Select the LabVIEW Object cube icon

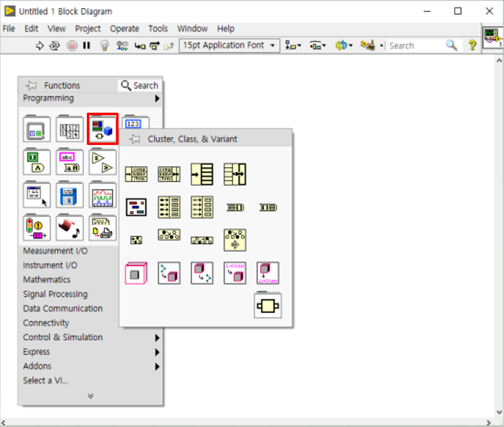136,273
